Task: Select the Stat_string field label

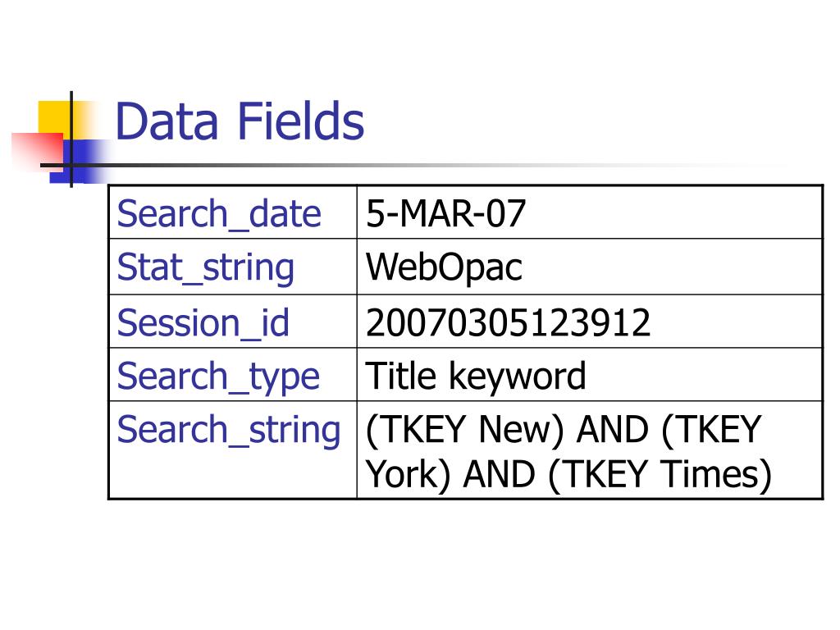Action: [x=206, y=267]
